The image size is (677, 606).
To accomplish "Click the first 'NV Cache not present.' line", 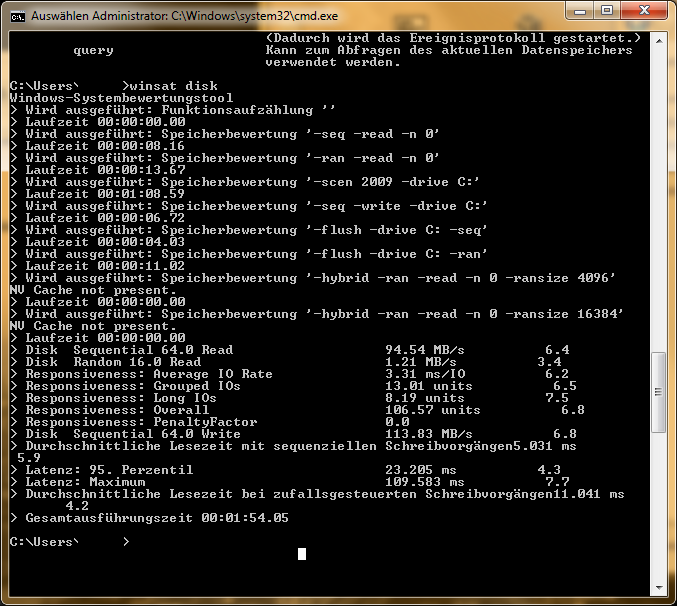I will (93, 290).
